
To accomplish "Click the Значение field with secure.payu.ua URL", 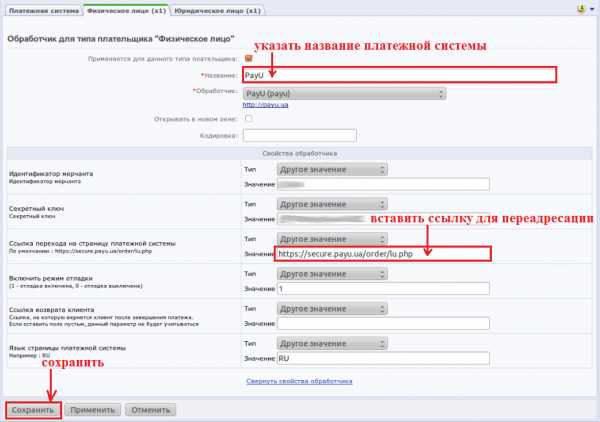I will pyautogui.click(x=382, y=254).
